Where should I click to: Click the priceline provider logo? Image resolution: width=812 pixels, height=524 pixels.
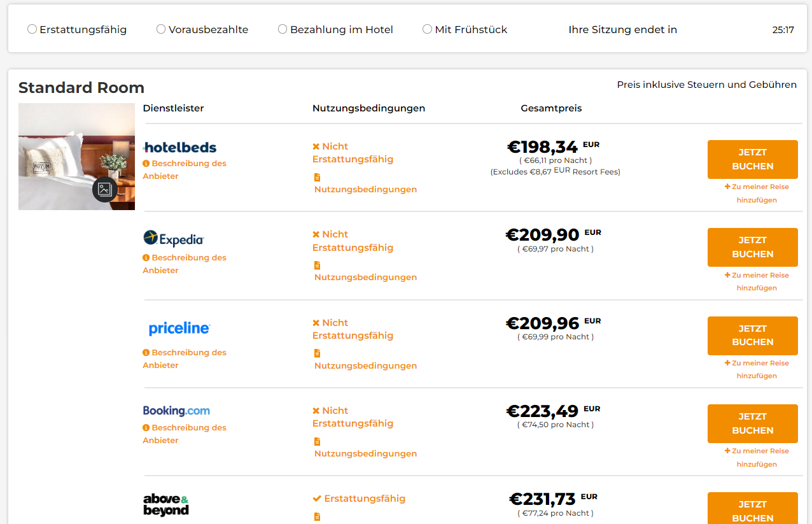point(179,329)
